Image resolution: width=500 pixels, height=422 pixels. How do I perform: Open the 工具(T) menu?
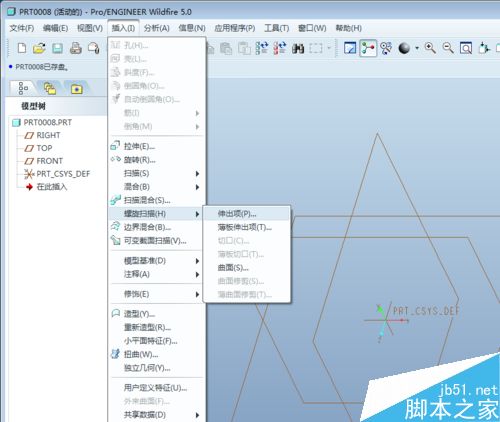click(x=276, y=28)
